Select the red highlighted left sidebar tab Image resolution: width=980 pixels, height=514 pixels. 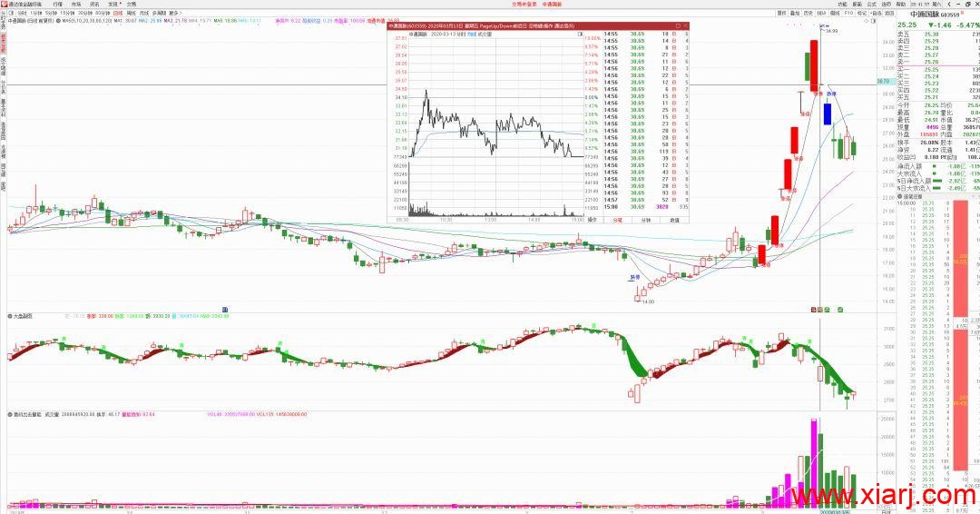(3, 43)
